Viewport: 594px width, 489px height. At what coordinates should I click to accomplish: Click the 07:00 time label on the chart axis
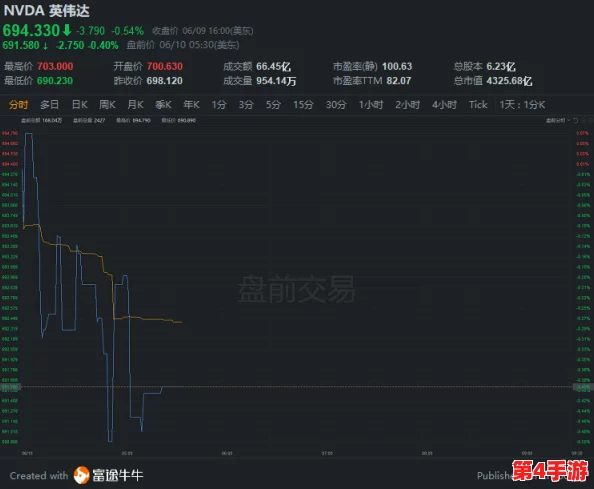(x=327, y=453)
